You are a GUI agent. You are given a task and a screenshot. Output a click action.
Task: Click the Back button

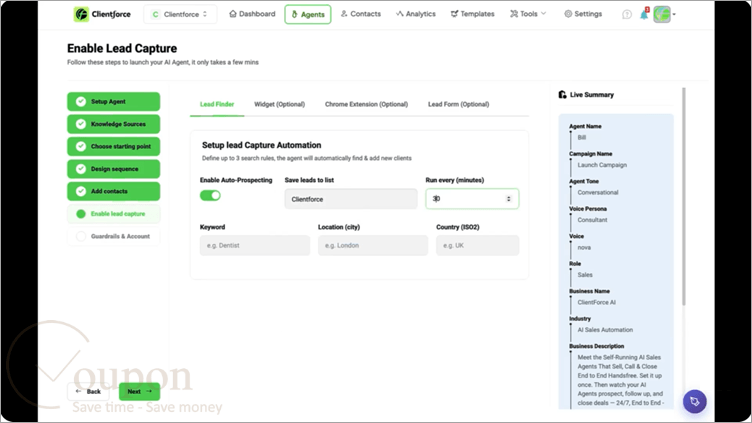coord(88,391)
